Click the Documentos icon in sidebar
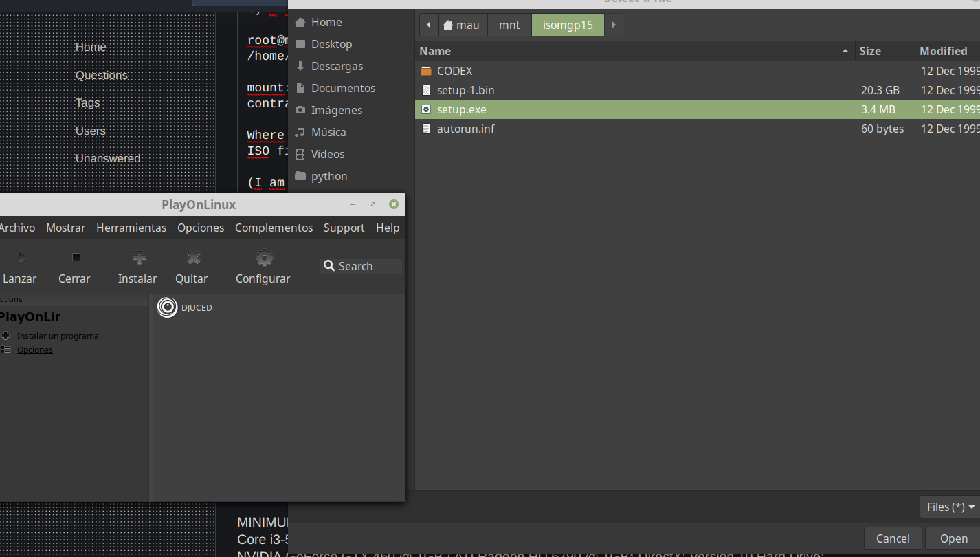The width and height of the screenshot is (980, 557). point(300,88)
